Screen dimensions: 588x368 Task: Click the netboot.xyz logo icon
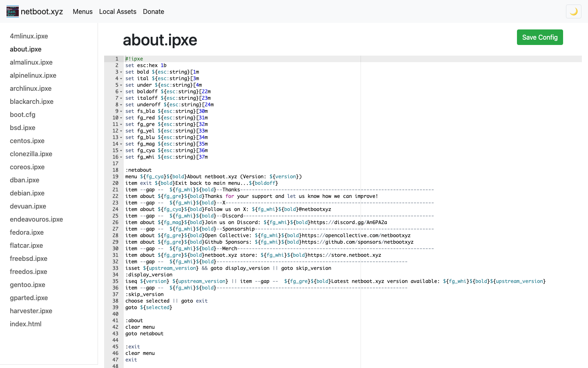tap(13, 11)
